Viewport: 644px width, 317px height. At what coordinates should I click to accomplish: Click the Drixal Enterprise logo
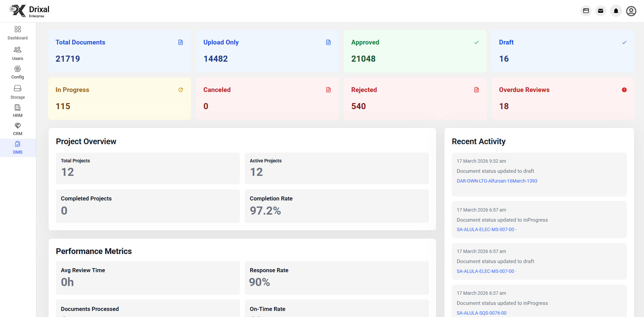[x=29, y=11]
